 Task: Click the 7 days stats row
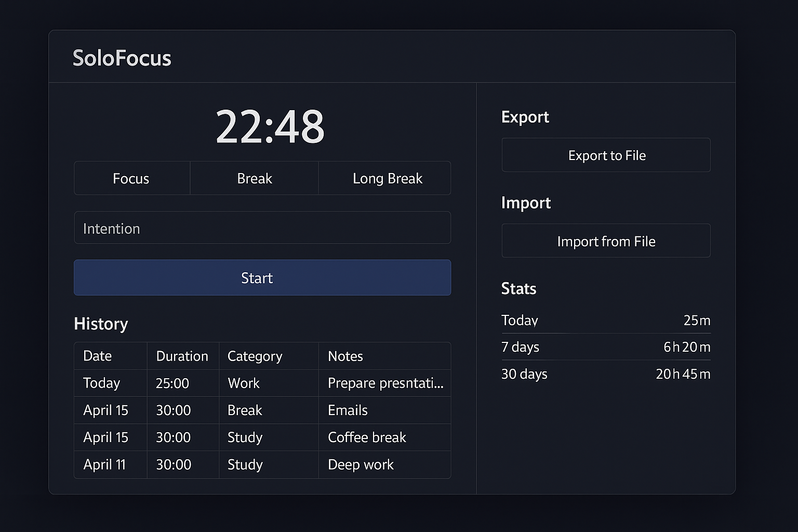(x=606, y=347)
